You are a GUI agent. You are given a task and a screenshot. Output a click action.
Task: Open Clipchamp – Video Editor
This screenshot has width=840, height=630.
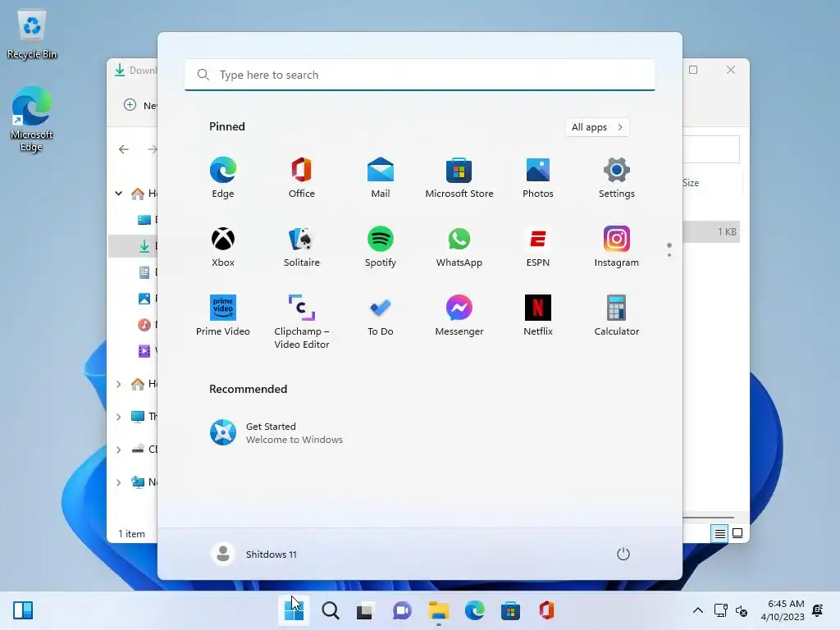click(302, 322)
